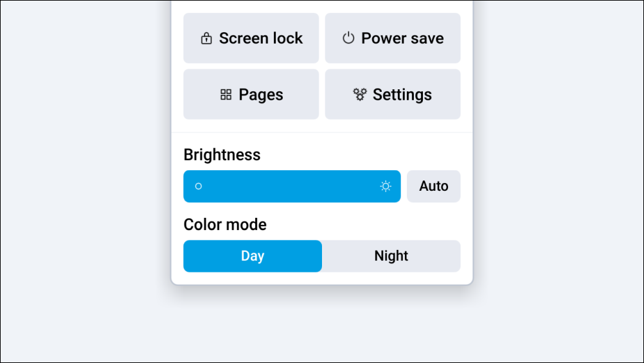Click the small circle dim-brightness icon
The width and height of the screenshot is (644, 363).
(199, 186)
